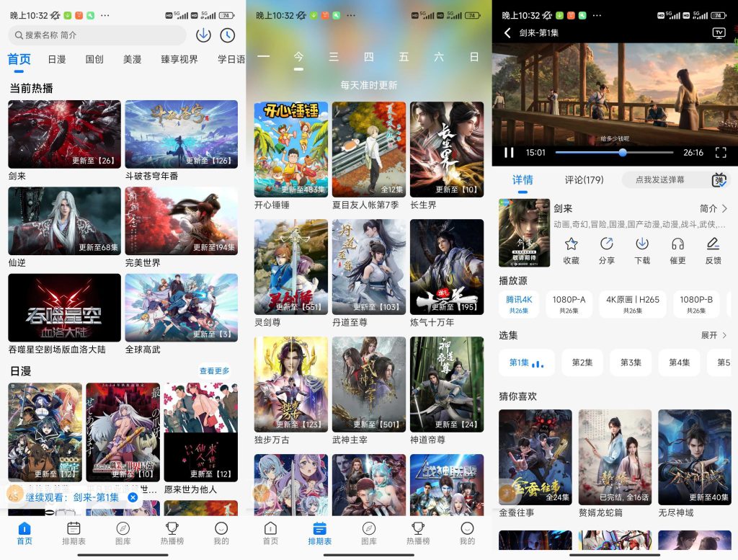
Task: Open the 长生界 poster
Action: click(447, 149)
